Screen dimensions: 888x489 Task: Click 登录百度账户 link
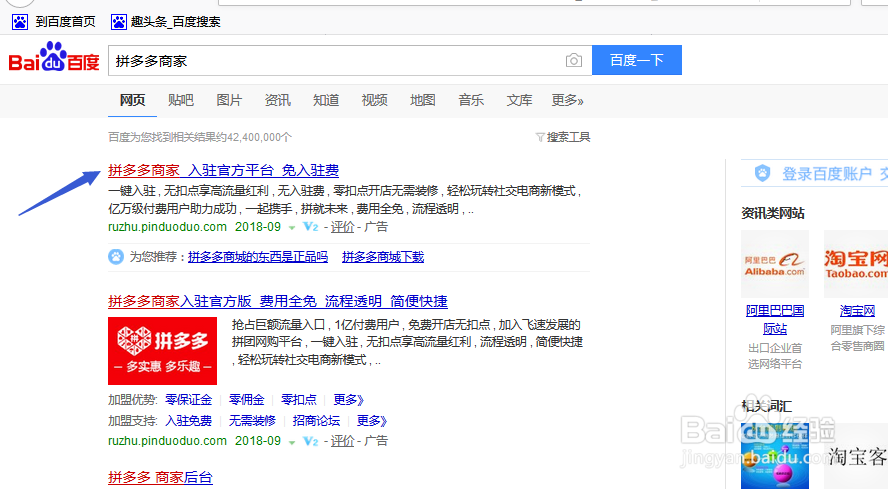tap(827, 173)
